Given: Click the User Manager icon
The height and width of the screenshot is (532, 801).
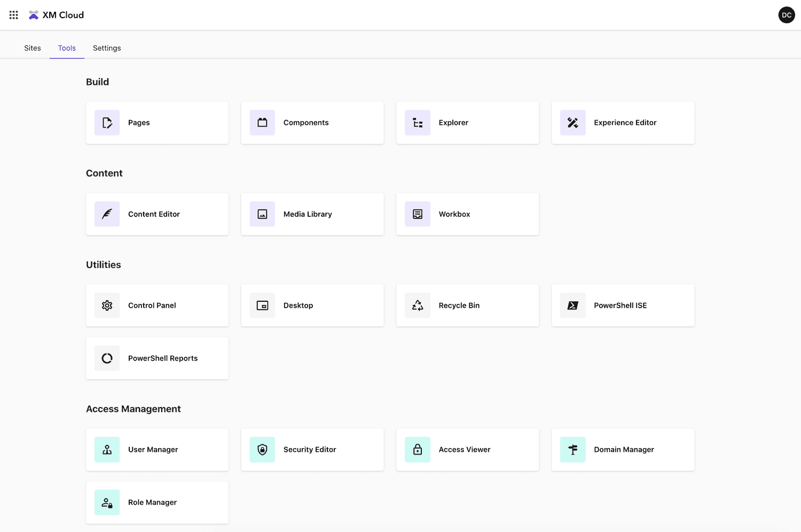Looking at the screenshot, I should tap(107, 450).
